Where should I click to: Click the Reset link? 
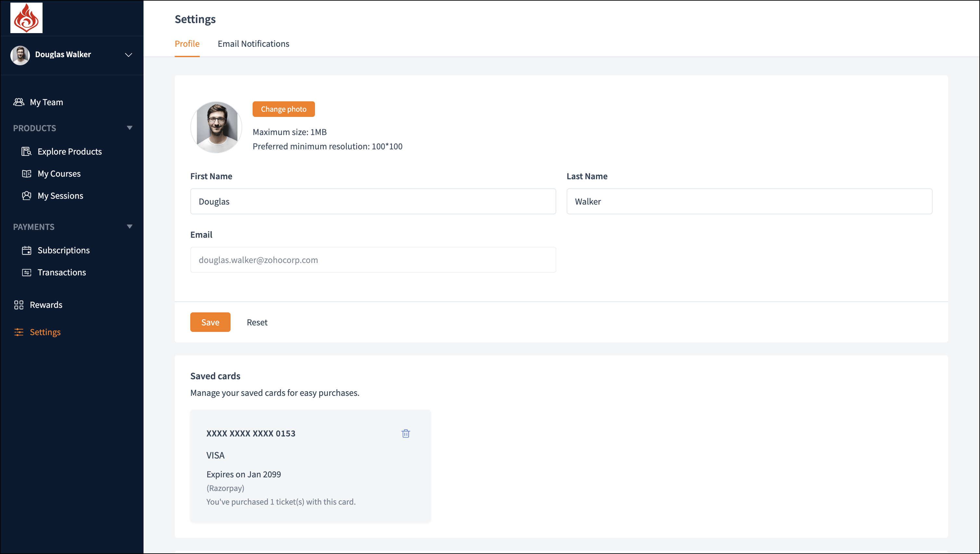(257, 322)
